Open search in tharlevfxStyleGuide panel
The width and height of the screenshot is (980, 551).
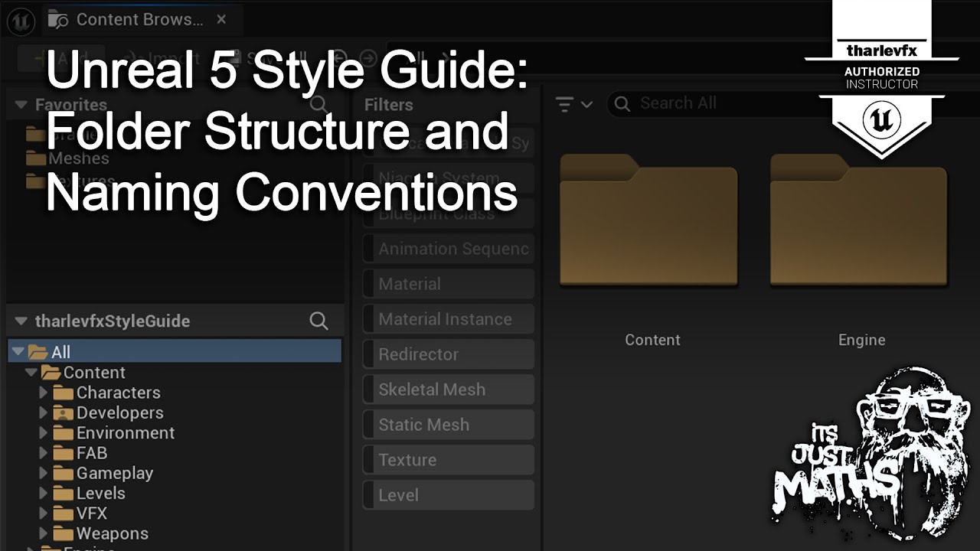[318, 321]
